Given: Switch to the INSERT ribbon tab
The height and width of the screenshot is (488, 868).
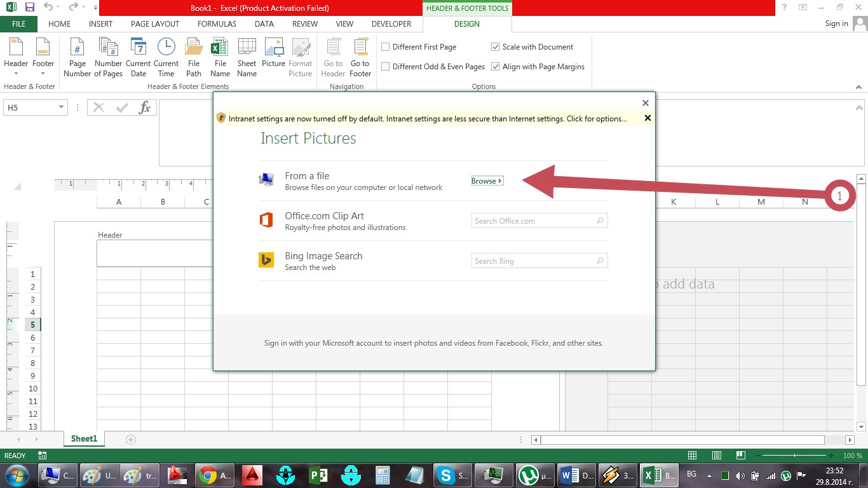Looking at the screenshot, I should tap(100, 24).
